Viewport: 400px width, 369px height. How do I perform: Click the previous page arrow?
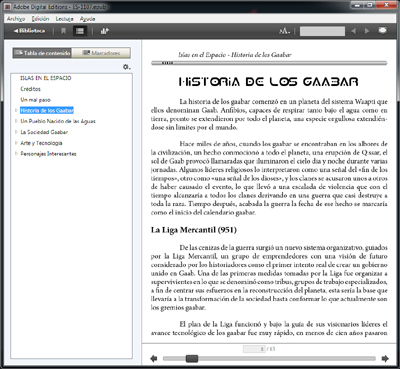tap(154, 359)
